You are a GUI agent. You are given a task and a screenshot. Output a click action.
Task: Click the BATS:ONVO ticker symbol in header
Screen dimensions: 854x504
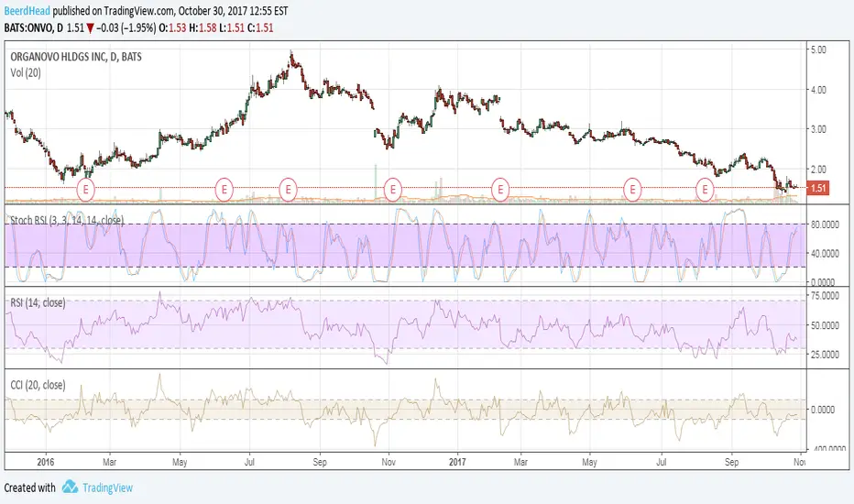pos(29,27)
